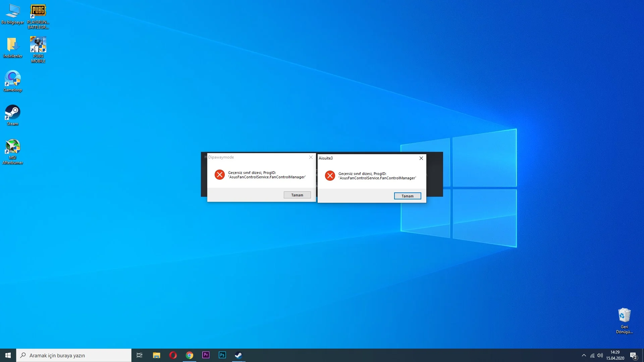Open the notification action center
Image resolution: width=644 pixels, height=362 pixels.
pos(633,355)
